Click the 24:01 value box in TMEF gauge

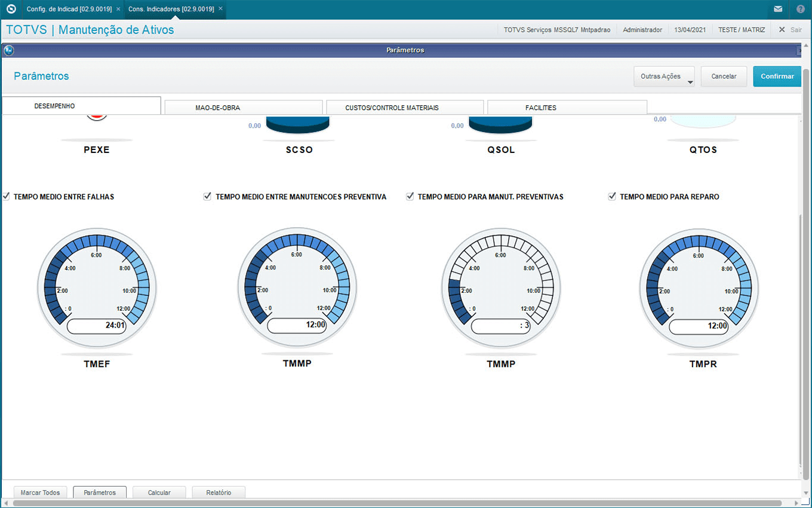97,326
